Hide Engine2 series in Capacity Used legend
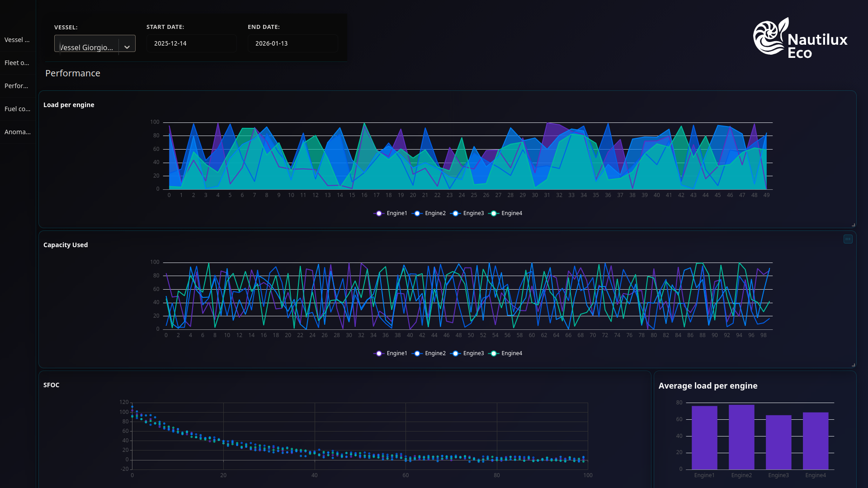Screen dimensions: 868x488 (x=429, y=353)
